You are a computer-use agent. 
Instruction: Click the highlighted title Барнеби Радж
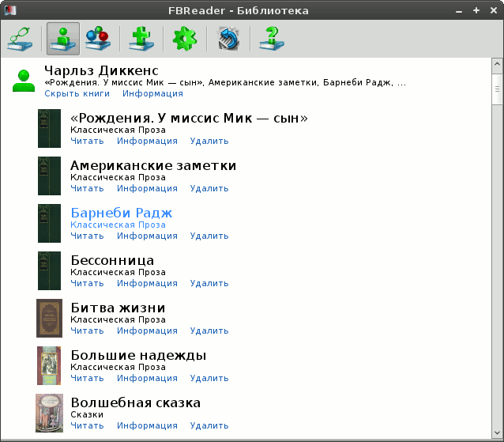122,213
